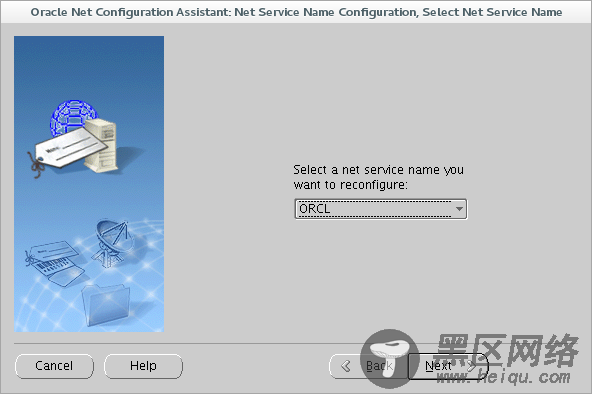Viewport: 592px width, 394px height.
Task: Select the ORCL net service name field
Action: [381, 209]
